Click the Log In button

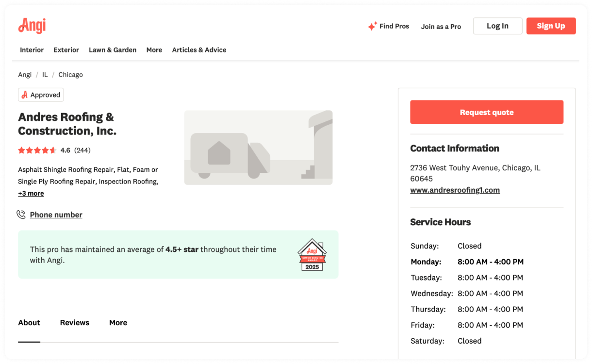(498, 26)
